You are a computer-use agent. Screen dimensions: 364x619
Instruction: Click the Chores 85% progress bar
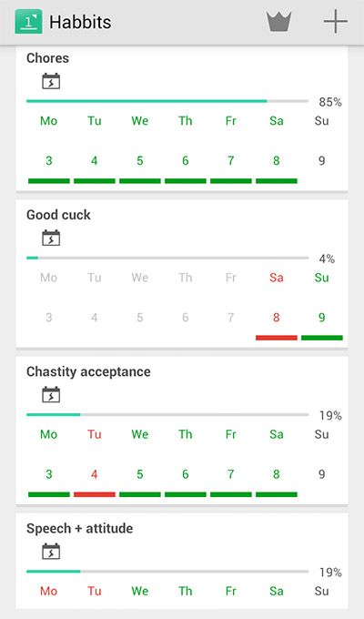(x=167, y=101)
